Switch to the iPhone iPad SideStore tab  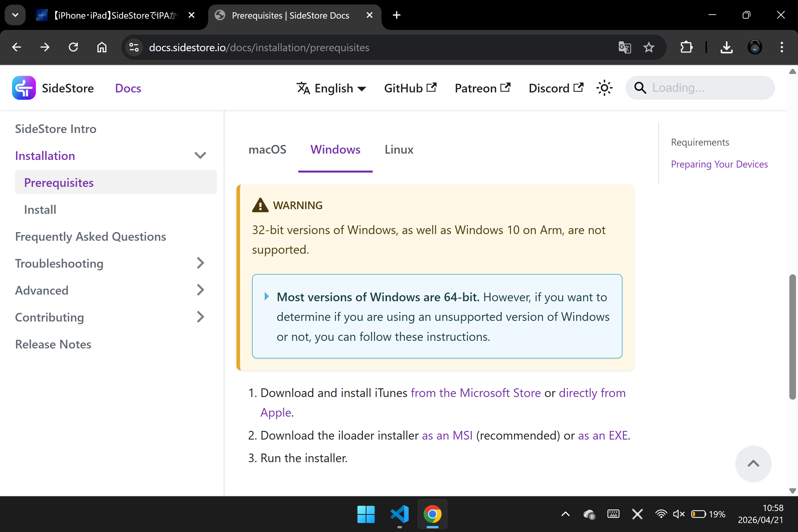click(116, 15)
